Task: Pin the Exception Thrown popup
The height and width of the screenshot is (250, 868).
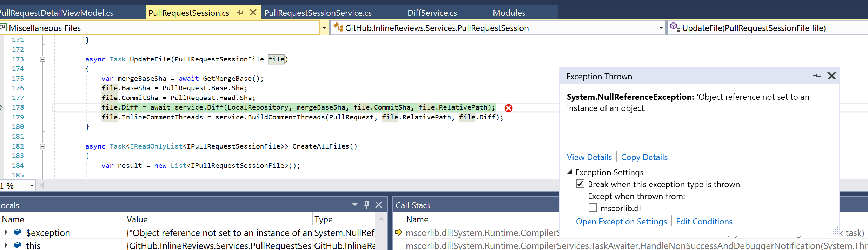Action: pyautogui.click(x=817, y=76)
